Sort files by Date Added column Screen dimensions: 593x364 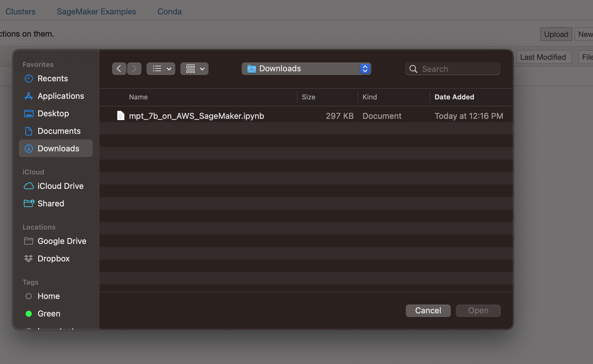tap(454, 97)
